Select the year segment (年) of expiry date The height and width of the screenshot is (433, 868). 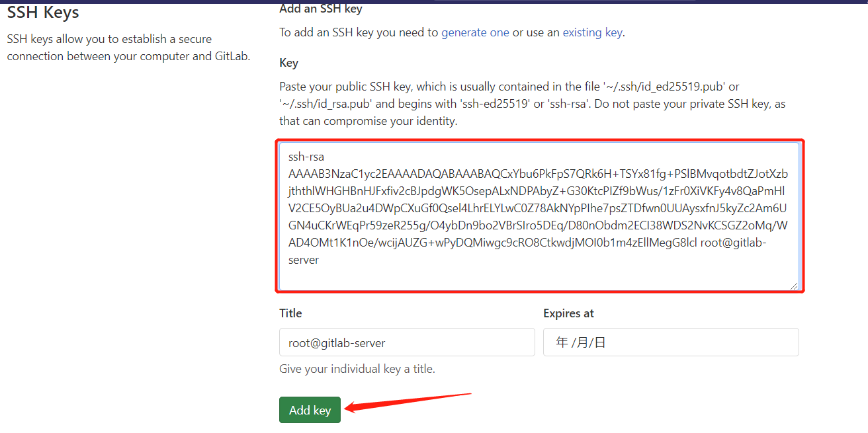tap(562, 342)
